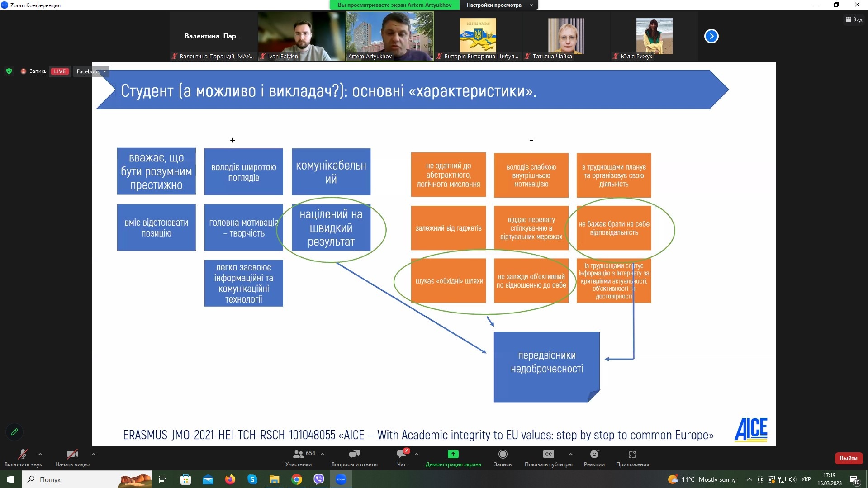
Task: Open Firefox from the Windows taskbar
Action: (230, 479)
